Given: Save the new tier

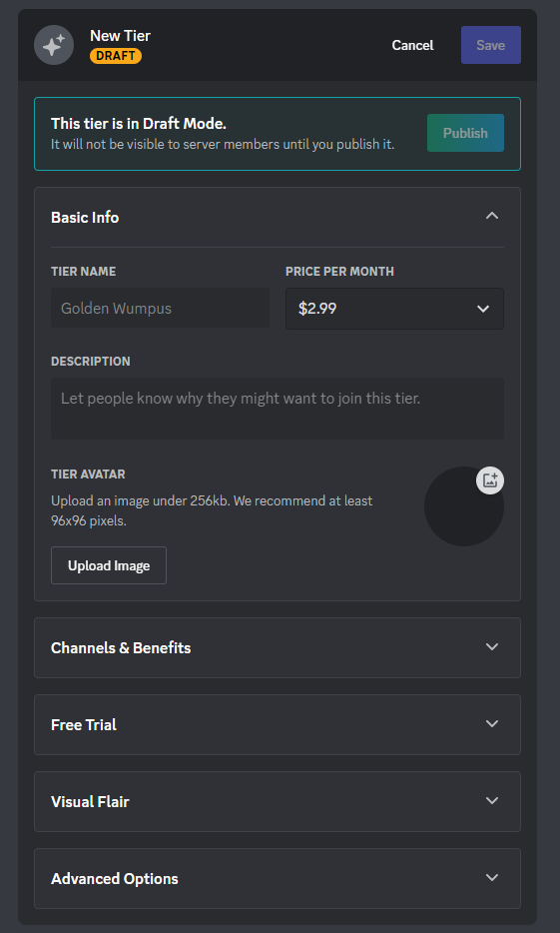Looking at the screenshot, I should click(491, 45).
